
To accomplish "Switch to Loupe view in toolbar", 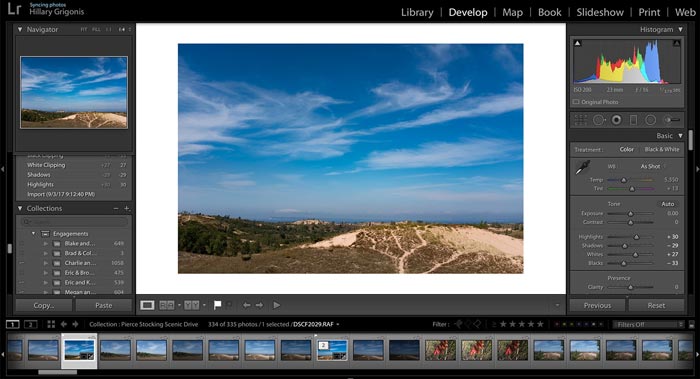I will [147, 305].
